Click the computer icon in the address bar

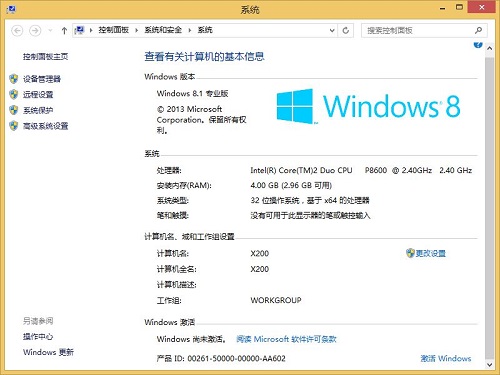click(x=79, y=30)
